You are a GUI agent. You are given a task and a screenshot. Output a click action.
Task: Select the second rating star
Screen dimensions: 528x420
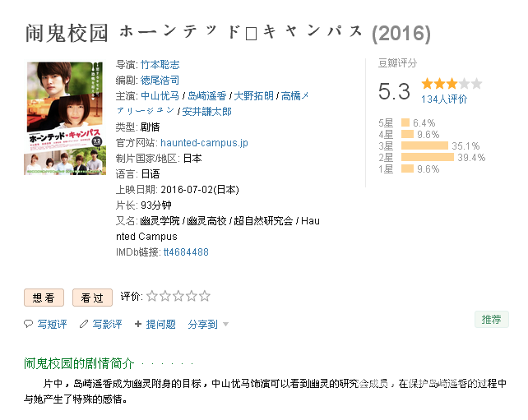coord(165,296)
